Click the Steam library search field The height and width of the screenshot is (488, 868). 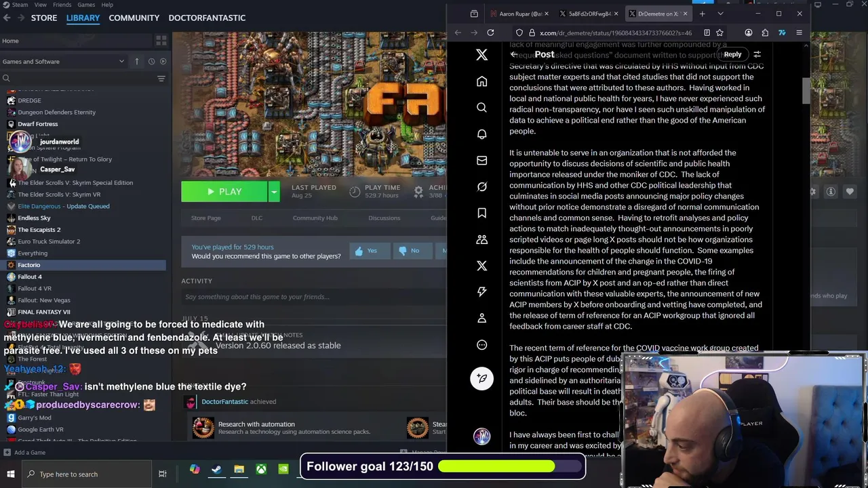78,79
